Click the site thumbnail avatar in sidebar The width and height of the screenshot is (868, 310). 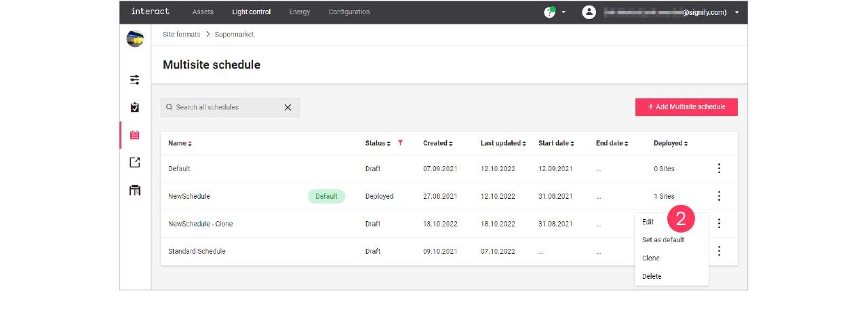(135, 39)
